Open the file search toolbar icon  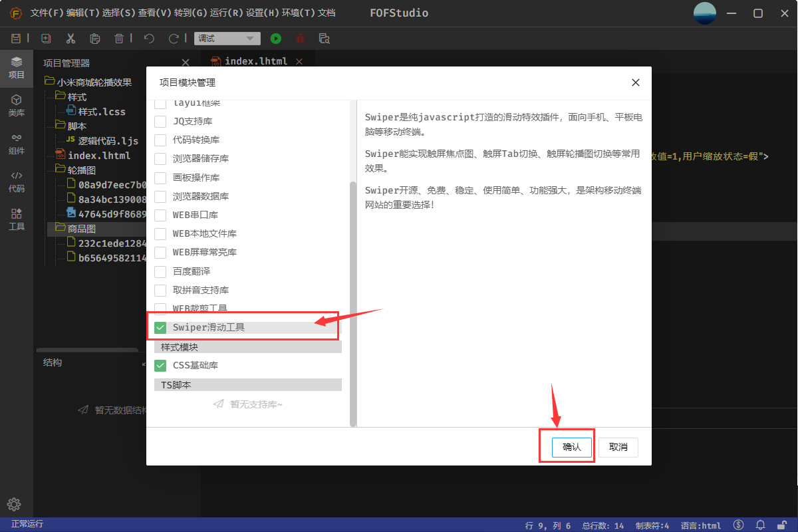point(325,39)
